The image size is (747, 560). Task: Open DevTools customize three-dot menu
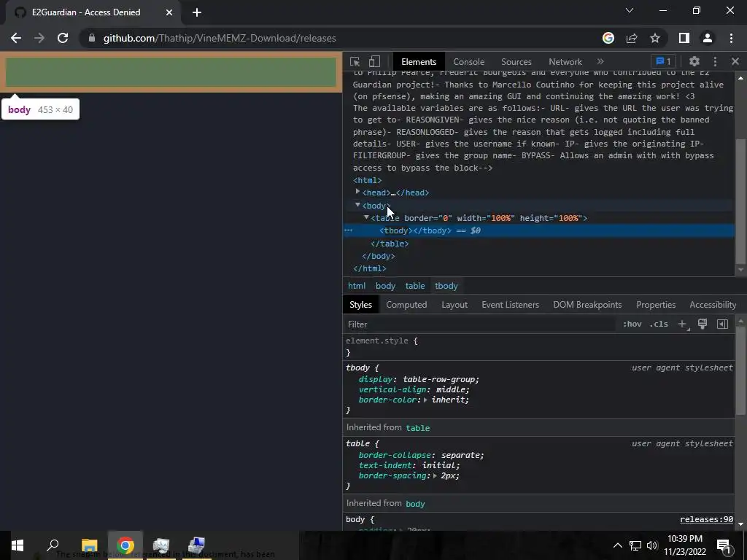pyautogui.click(x=715, y=61)
